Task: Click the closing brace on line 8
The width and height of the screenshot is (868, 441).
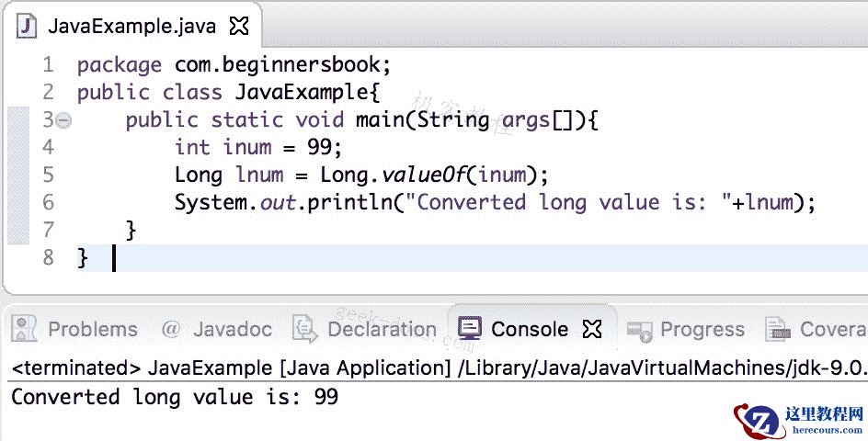Action: click(x=82, y=257)
